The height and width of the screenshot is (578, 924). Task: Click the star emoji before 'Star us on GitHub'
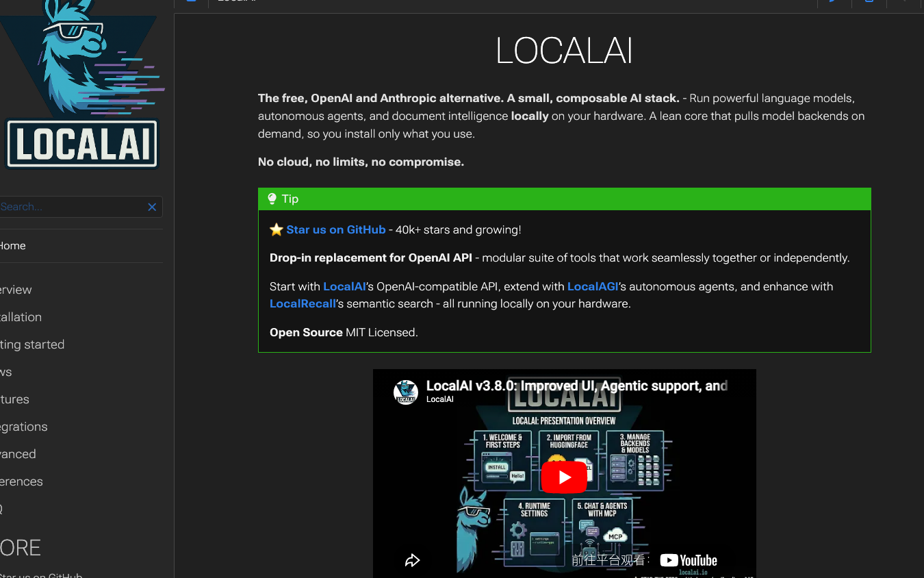click(277, 230)
